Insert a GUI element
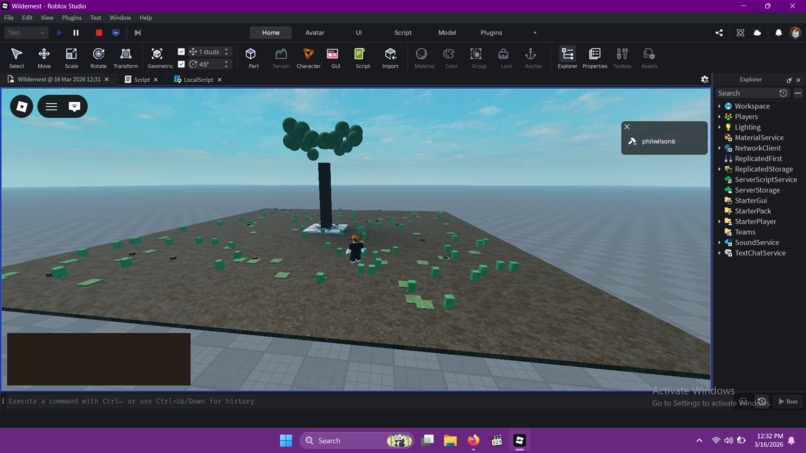The image size is (806, 453). 336,58
